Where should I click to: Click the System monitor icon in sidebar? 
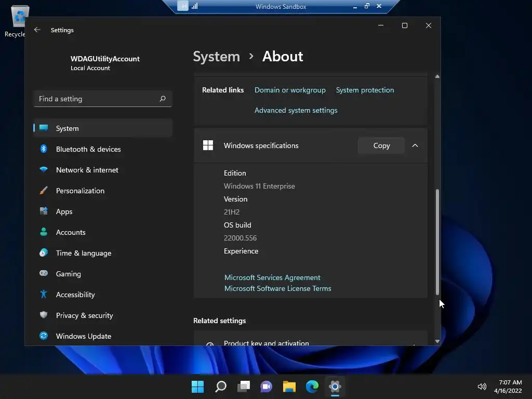tap(44, 128)
